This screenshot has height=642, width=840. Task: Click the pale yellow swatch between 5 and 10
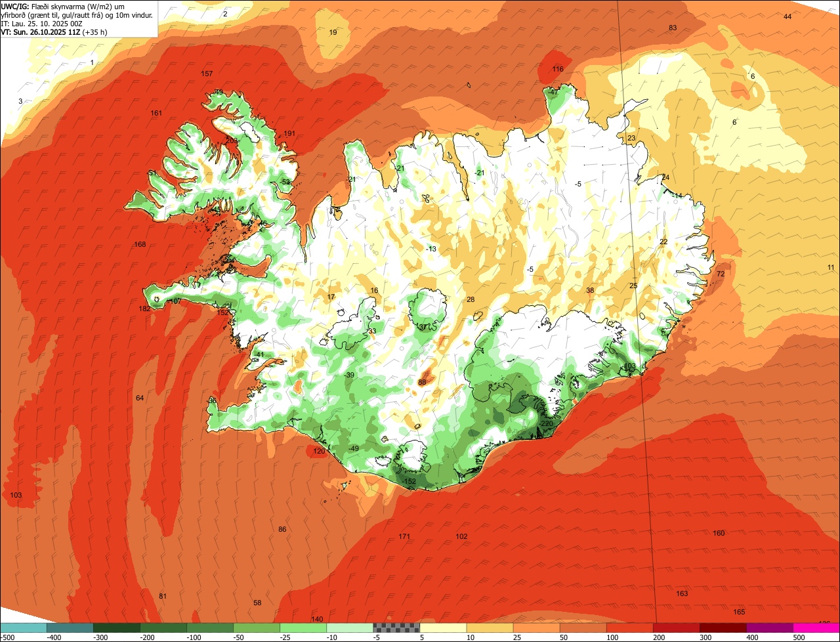(443, 628)
